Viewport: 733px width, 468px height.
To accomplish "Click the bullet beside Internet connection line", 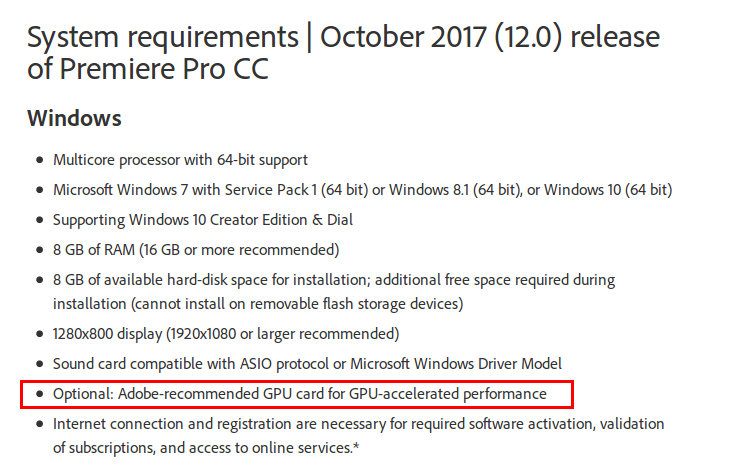I will click(40, 424).
